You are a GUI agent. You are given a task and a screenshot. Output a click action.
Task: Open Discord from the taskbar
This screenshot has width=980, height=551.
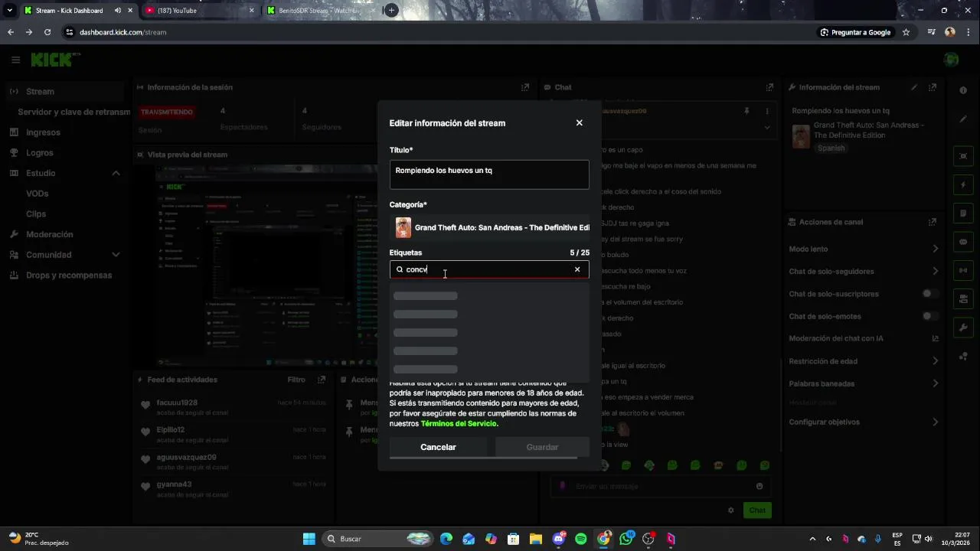click(x=559, y=539)
